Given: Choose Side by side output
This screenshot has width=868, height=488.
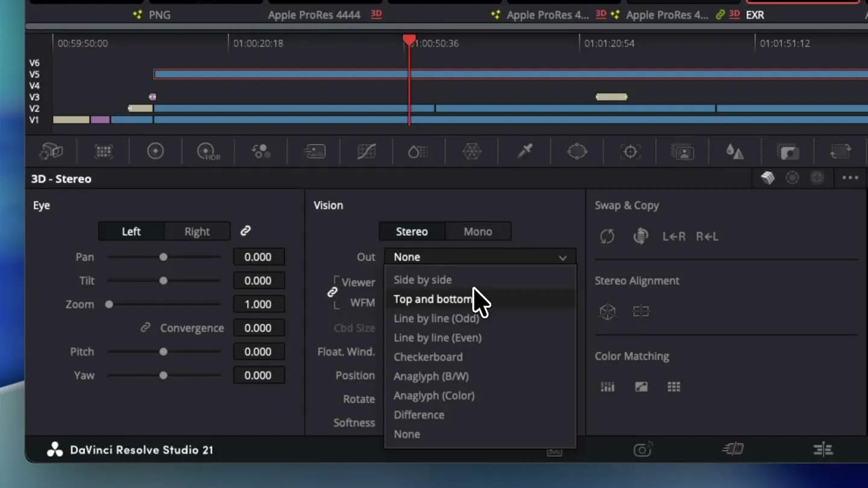Looking at the screenshot, I should tap(480, 280).
